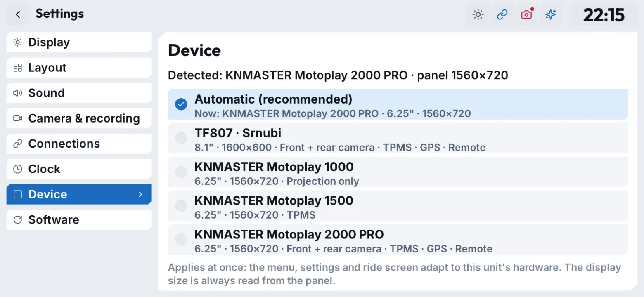Click the "Device" heading in the main panel

coord(194,50)
